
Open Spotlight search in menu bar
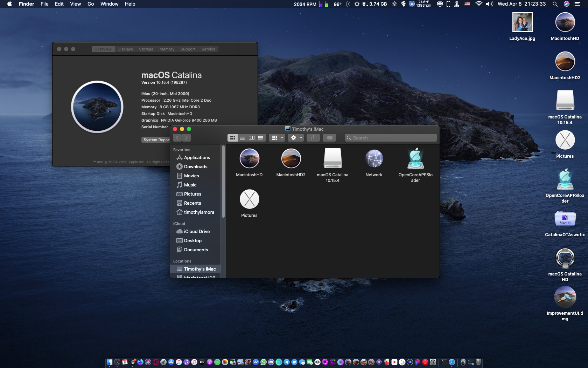(555, 4)
